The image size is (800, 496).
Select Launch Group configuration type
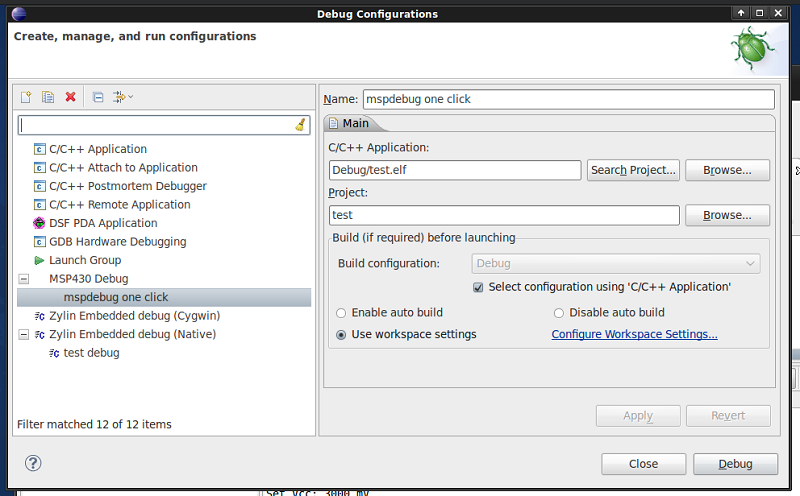tap(85, 260)
